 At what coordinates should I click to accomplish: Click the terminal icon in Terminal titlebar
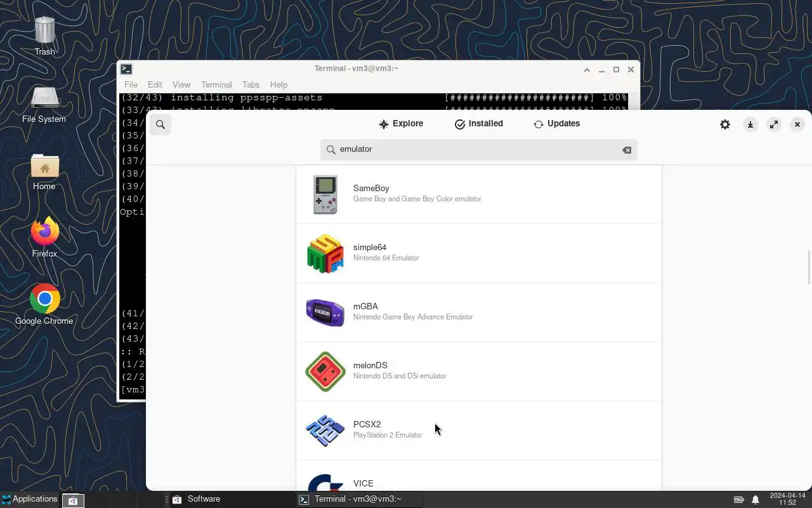point(126,69)
